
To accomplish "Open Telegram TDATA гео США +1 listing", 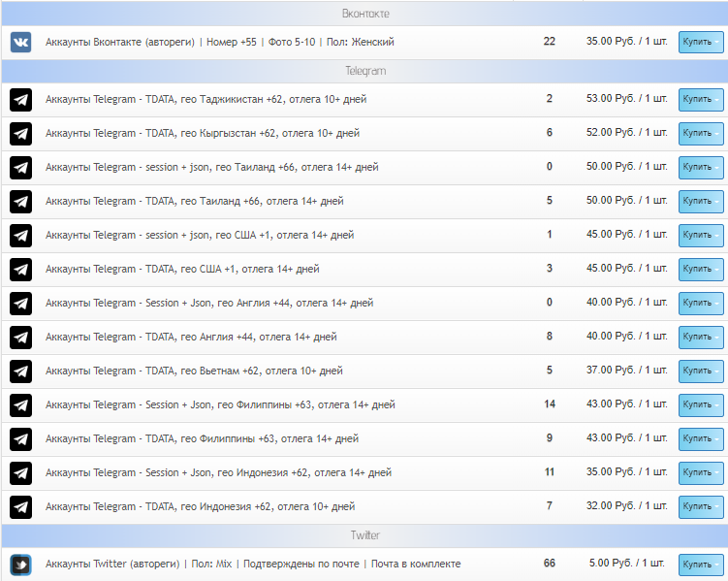I will [x=182, y=269].
